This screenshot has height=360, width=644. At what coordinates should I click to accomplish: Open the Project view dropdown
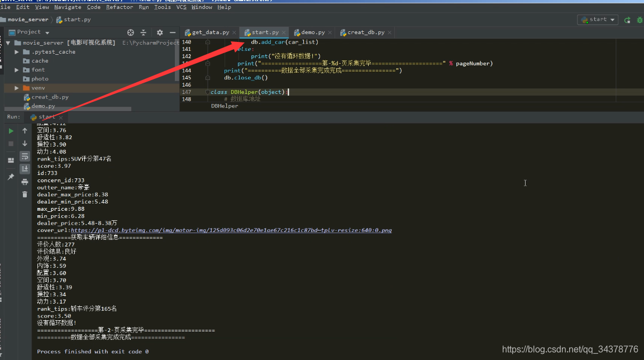[x=47, y=32]
